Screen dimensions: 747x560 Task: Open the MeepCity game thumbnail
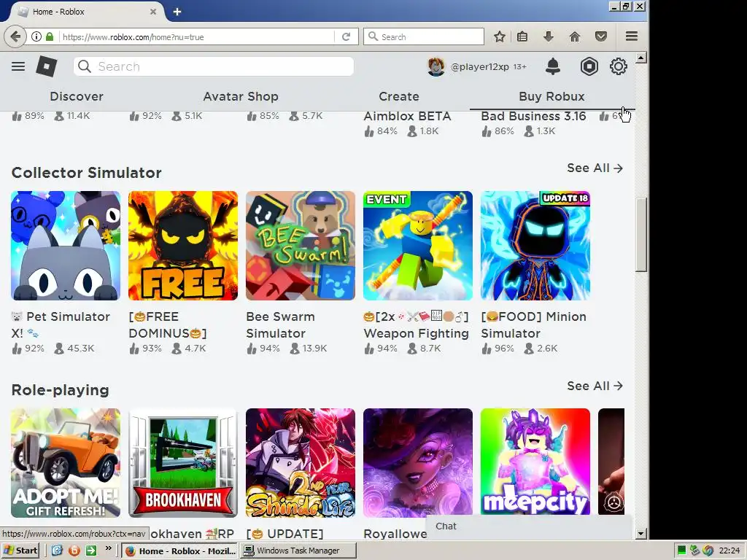pos(535,463)
